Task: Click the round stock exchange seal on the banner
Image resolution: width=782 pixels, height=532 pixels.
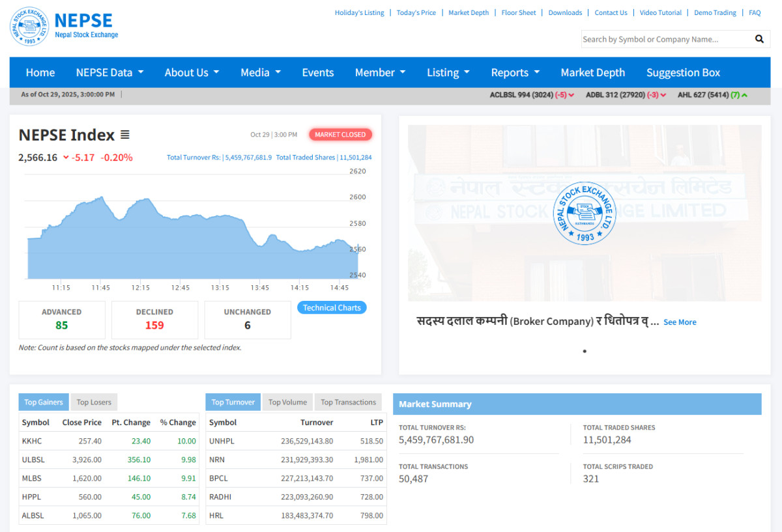Action: (584, 214)
